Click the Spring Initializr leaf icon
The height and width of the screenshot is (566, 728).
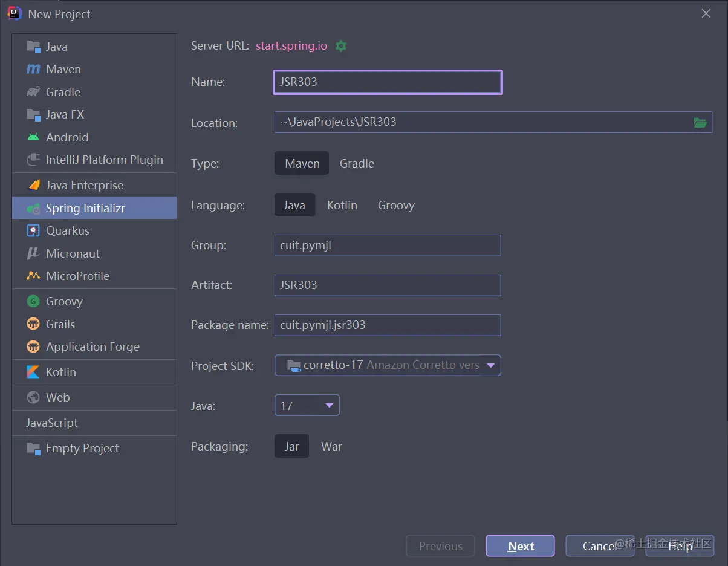click(33, 208)
